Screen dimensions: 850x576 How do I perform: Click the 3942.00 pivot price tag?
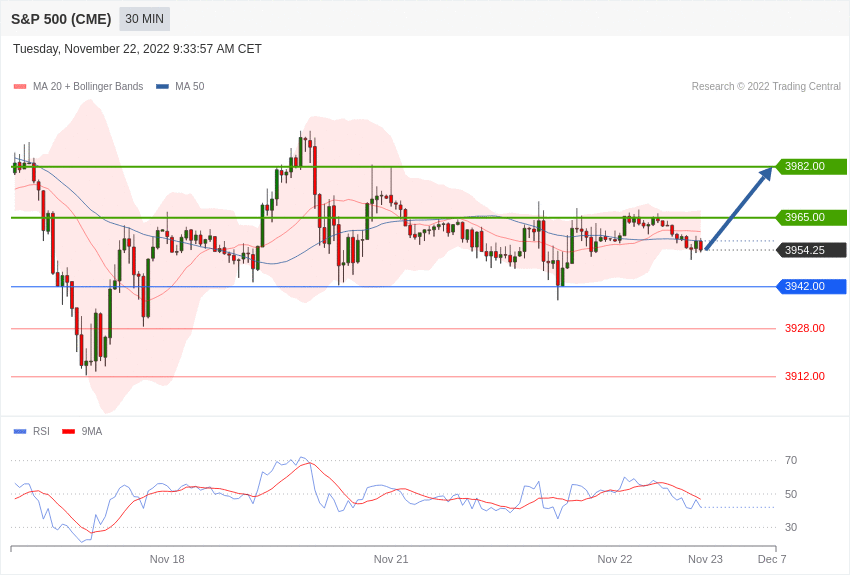(x=811, y=286)
